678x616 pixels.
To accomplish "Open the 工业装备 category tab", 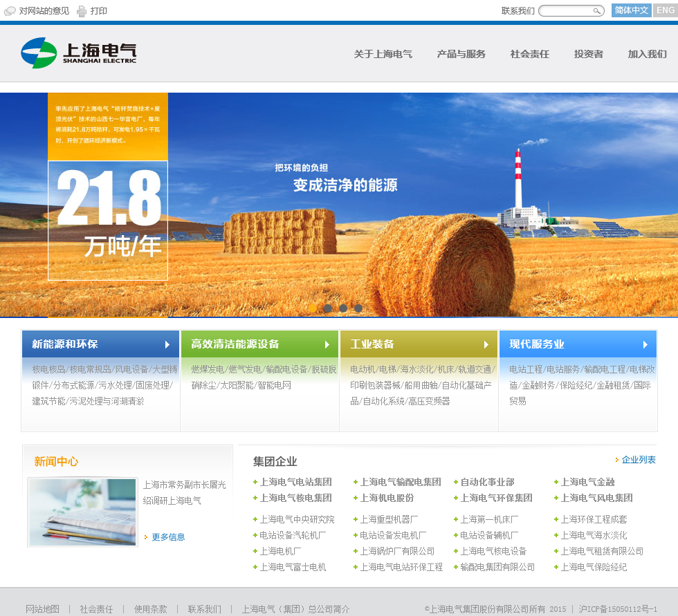I will pyautogui.click(x=419, y=344).
